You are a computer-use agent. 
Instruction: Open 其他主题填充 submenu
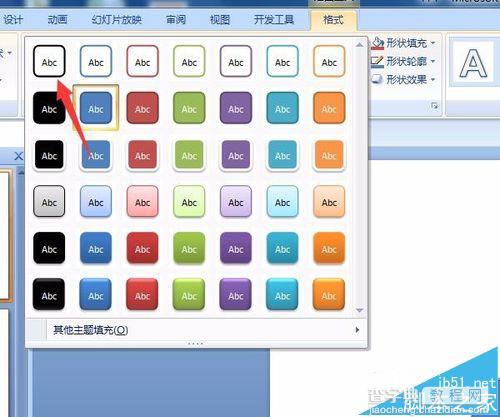[x=196, y=330]
